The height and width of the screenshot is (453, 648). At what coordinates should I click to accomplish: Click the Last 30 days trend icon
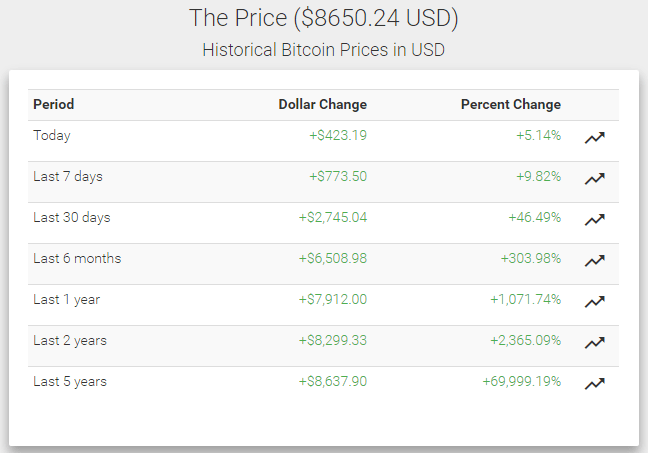tap(595, 220)
